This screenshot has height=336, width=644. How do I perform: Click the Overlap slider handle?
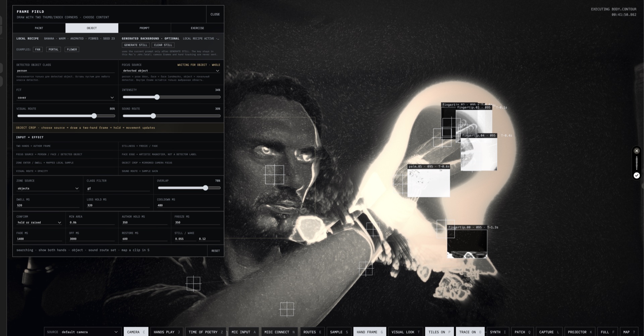pyautogui.click(x=206, y=188)
